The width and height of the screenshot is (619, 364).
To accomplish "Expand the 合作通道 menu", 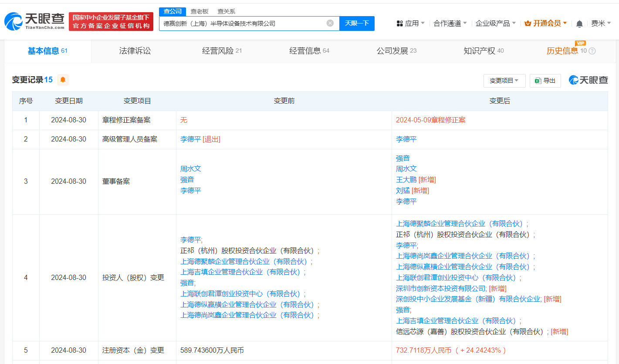I will coord(450,24).
